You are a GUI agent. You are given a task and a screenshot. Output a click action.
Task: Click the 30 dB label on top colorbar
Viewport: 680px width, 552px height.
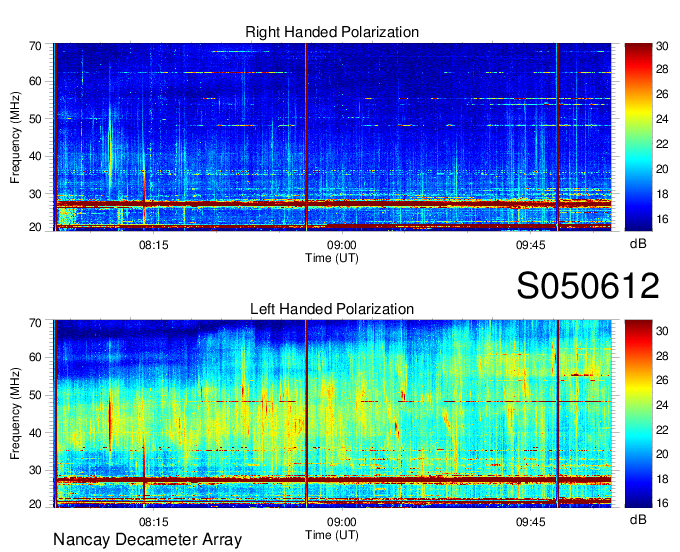tap(662, 46)
